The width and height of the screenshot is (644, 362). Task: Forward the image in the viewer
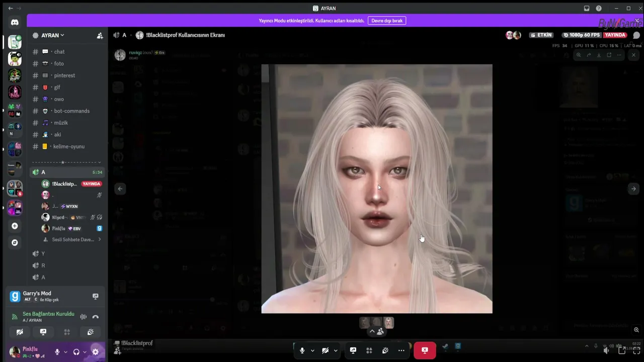point(589,55)
